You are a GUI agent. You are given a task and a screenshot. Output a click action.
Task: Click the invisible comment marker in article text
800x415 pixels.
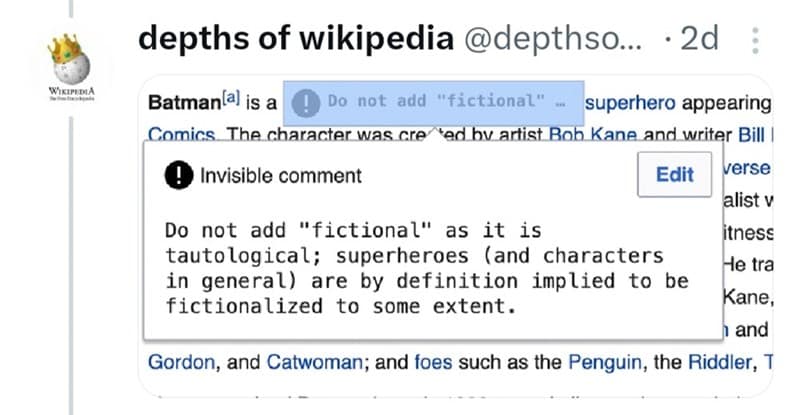432,102
